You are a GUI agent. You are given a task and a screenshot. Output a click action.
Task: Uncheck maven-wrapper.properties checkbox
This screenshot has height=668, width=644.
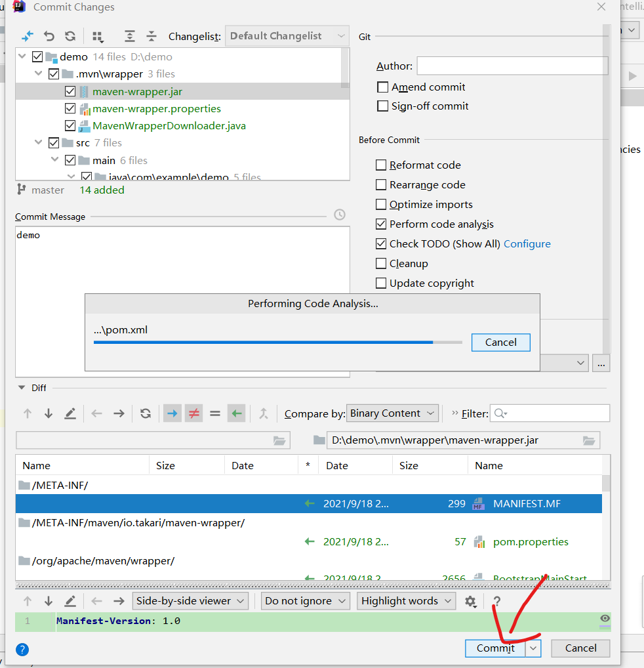coord(70,109)
